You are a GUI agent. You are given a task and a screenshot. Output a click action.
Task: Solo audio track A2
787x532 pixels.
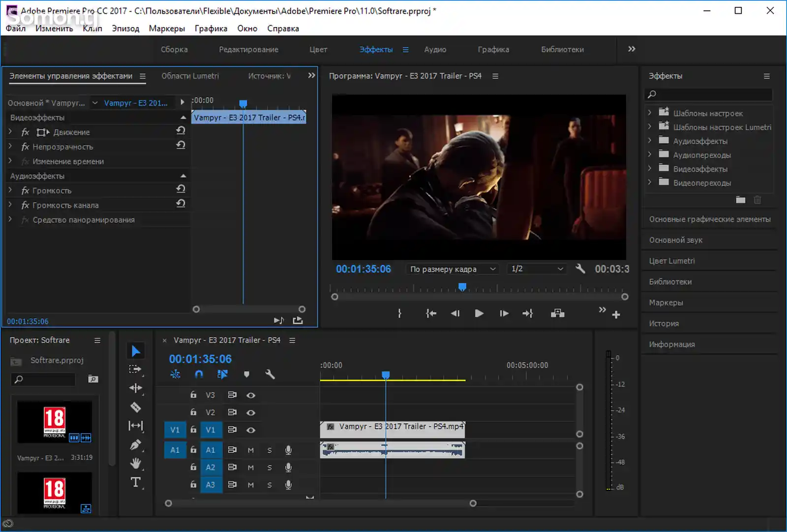270,468
